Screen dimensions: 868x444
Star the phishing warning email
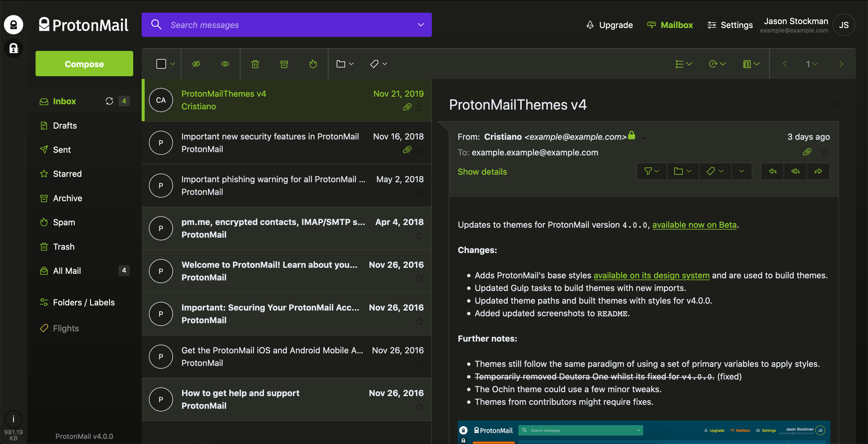click(419, 193)
